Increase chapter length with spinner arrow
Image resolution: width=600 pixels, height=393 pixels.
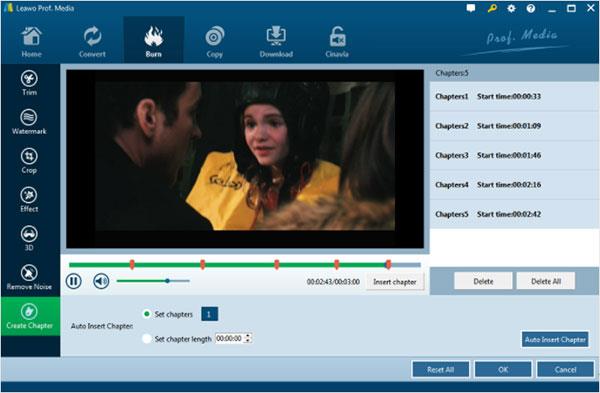tap(248, 336)
